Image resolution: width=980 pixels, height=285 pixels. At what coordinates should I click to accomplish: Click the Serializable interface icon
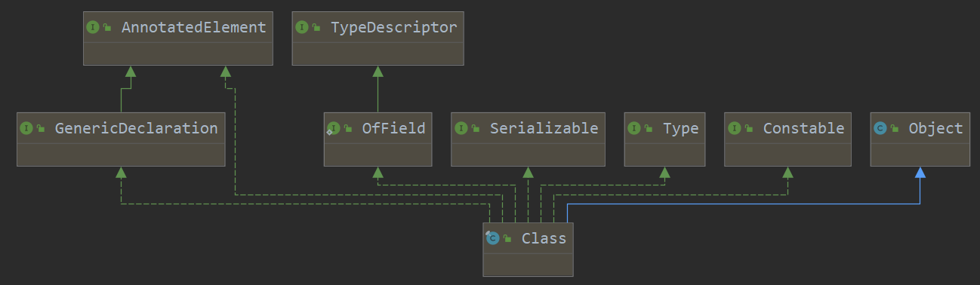click(x=461, y=129)
